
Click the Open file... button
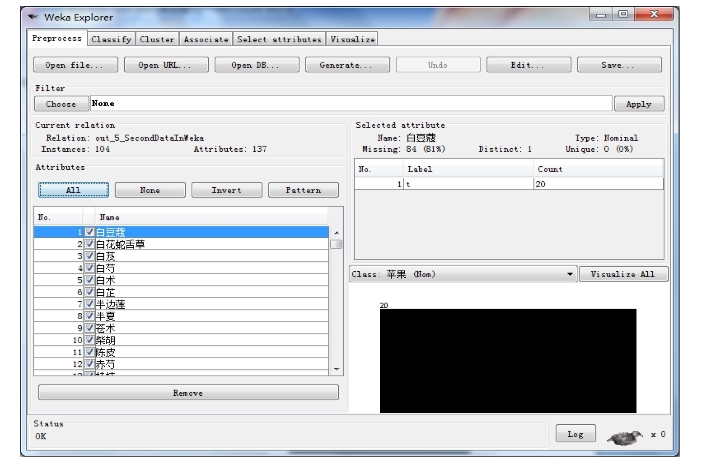[x=75, y=65]
